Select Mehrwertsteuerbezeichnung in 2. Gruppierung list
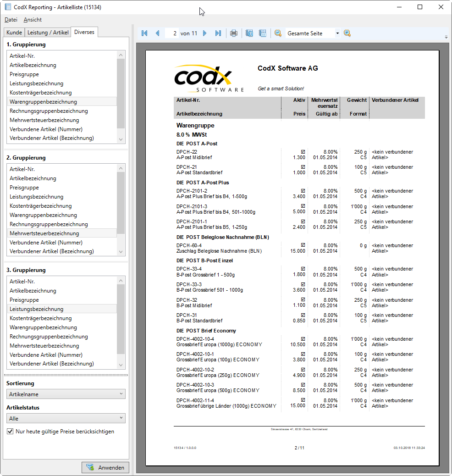 (62, 233)
